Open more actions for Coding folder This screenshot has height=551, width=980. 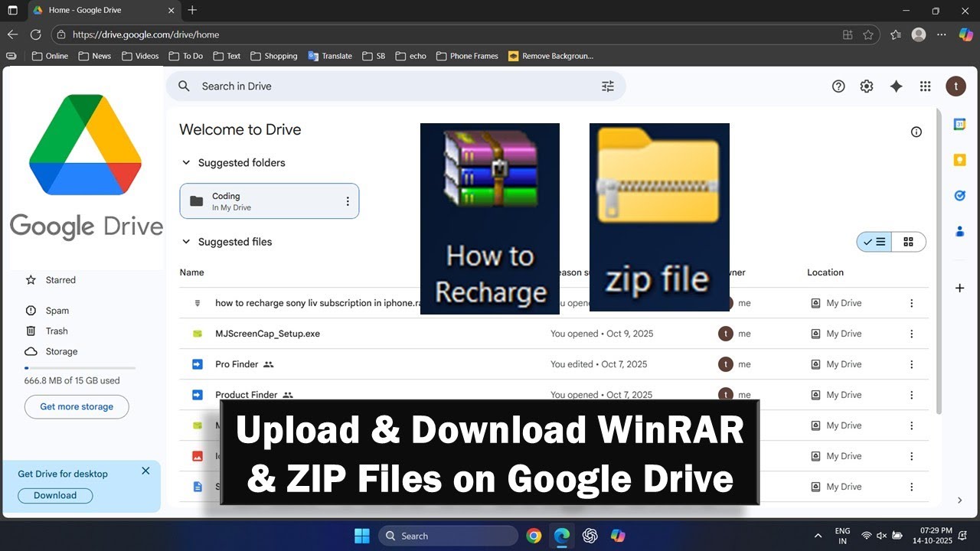pos(348,201)
